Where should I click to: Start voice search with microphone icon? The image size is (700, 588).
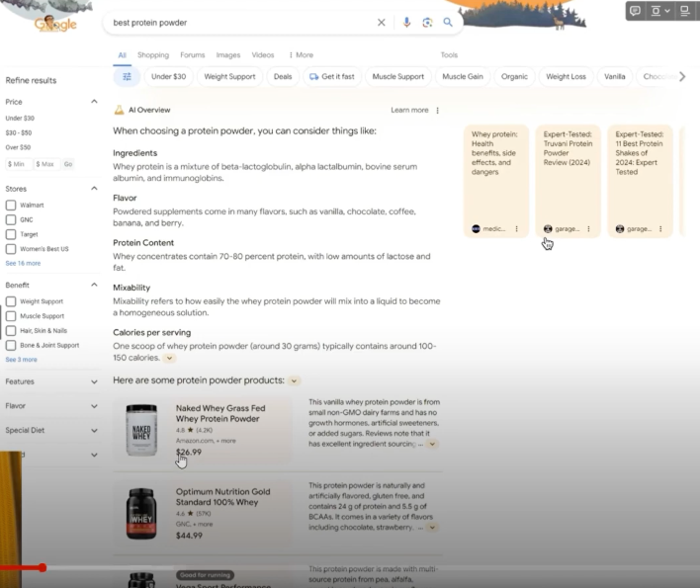pos(406,23)
